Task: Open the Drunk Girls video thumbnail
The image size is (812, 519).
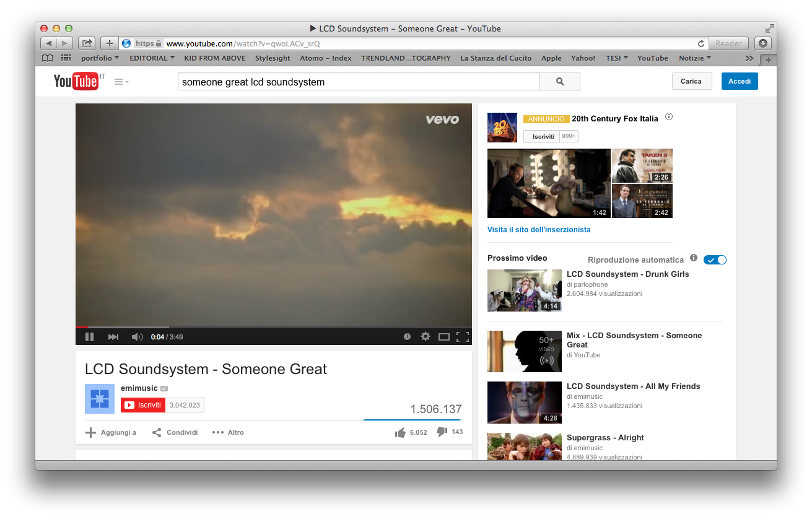Action: [x=524, y=290]
